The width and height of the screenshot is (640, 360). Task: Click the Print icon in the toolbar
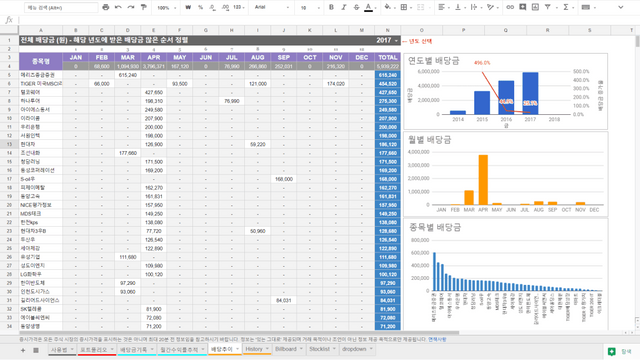[x=106, y=7]
